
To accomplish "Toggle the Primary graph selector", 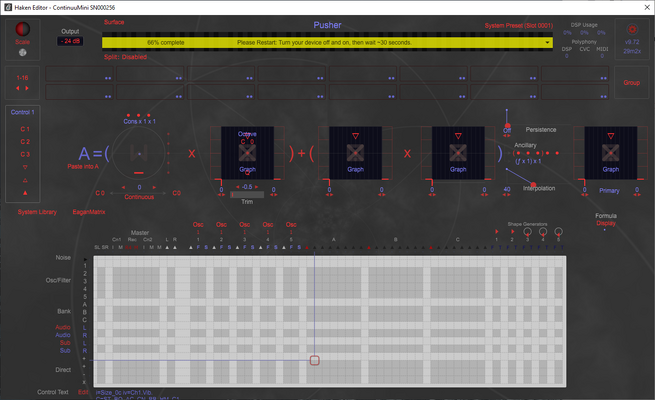I will (x=609, y=190).
